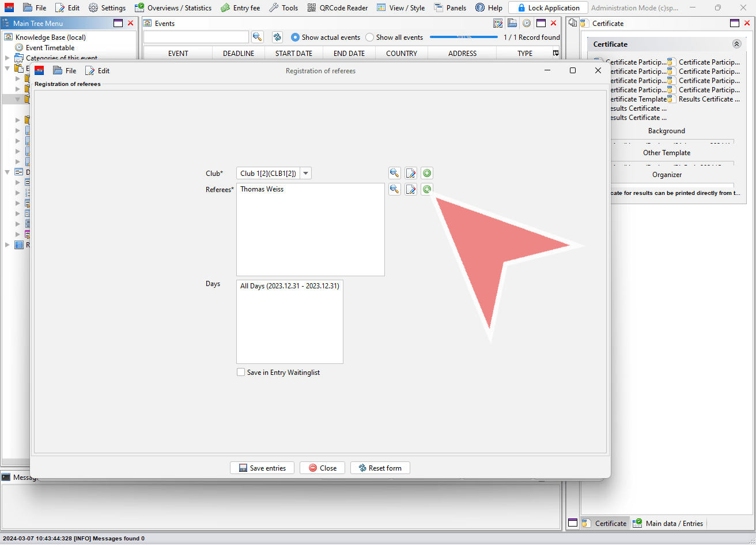Open the Overviews / Statistics menu
Image resolution: width=756 pixels, height=545 pixels.
pyautogui.click(x=173, y=7)
